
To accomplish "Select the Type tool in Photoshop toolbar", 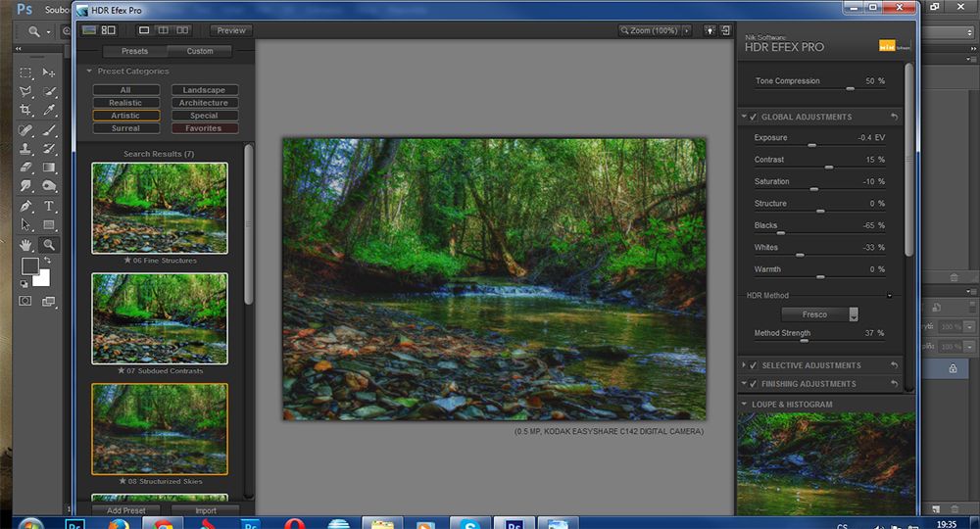I will 49,207.
